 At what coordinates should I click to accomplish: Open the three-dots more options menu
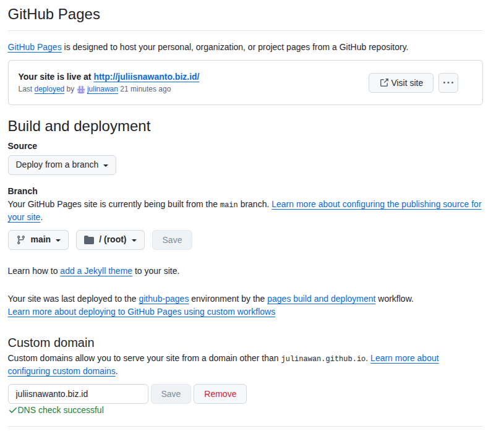click(x=448, y=83)
